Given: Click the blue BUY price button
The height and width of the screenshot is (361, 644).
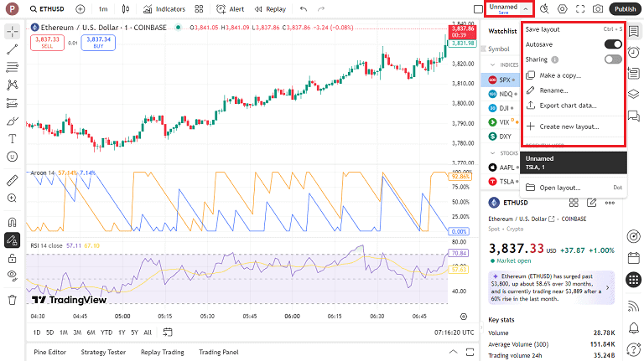Looking at the screenshot, I should (x=98, y=42).
